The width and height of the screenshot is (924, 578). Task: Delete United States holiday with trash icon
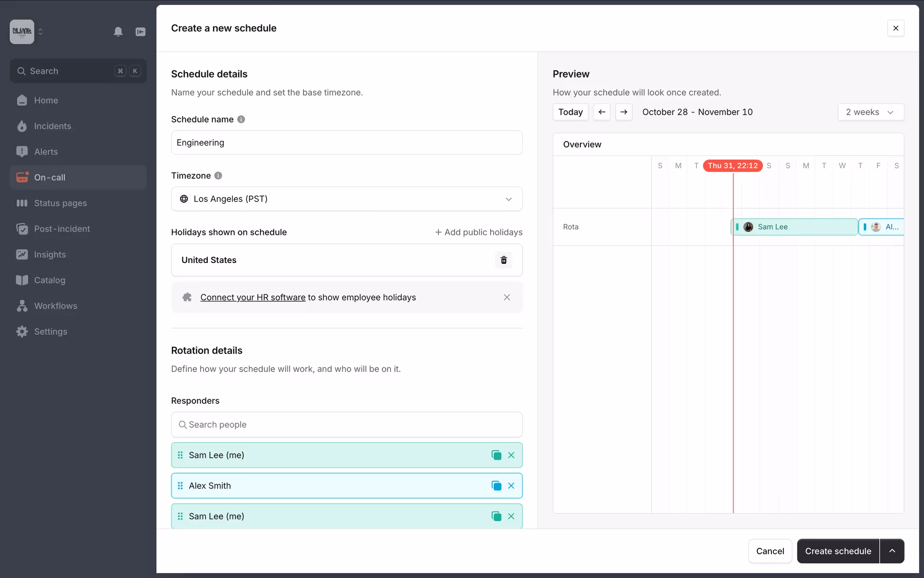503,260
